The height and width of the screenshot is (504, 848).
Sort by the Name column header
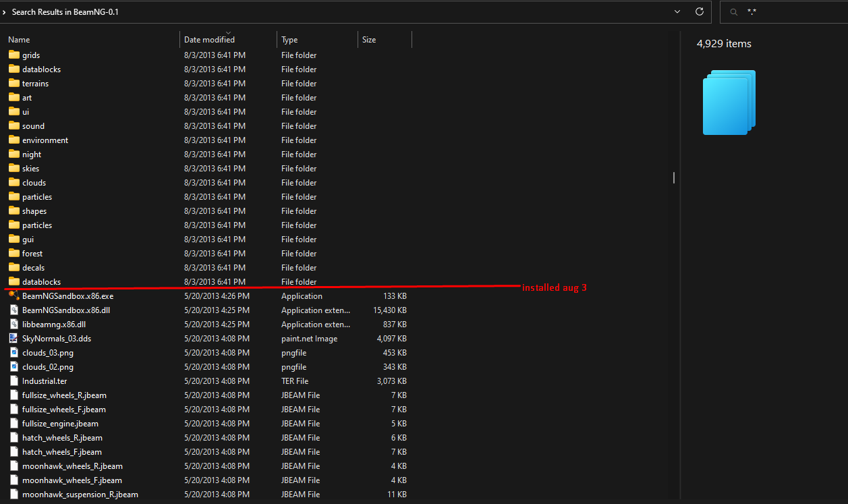19,40
